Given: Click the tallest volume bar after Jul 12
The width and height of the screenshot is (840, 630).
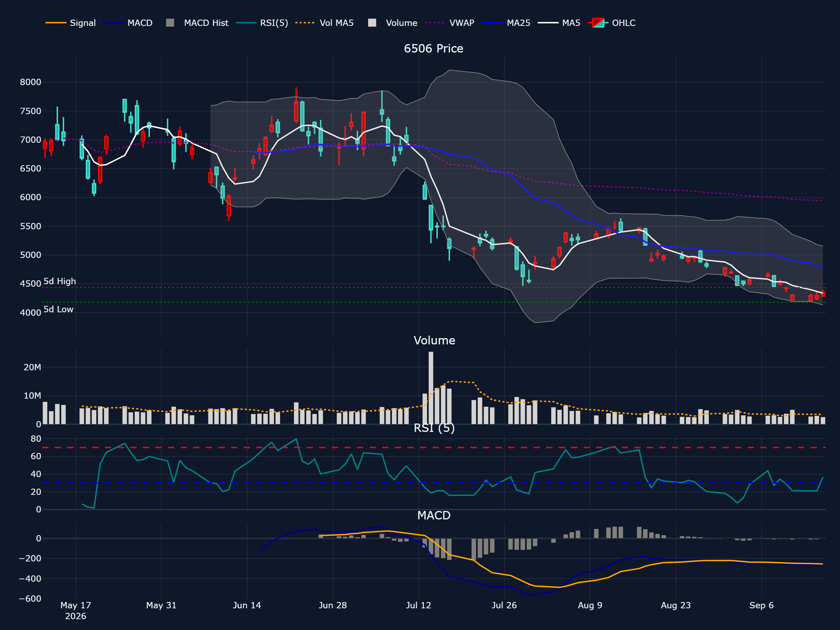Looking at the screenshot, I should (x=430, y=388).
